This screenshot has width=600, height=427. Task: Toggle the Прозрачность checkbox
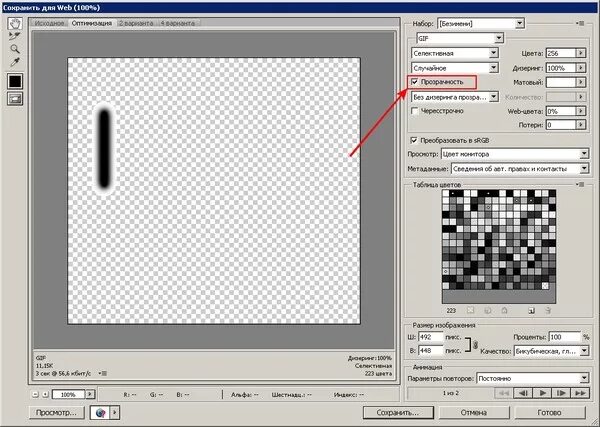click(414, 82)
